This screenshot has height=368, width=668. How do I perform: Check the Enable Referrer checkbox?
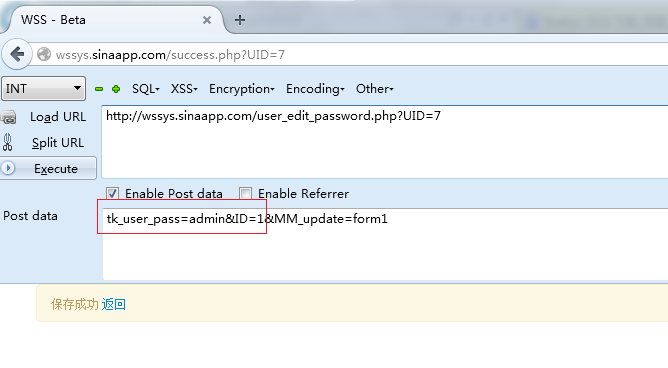coord(245,193)
